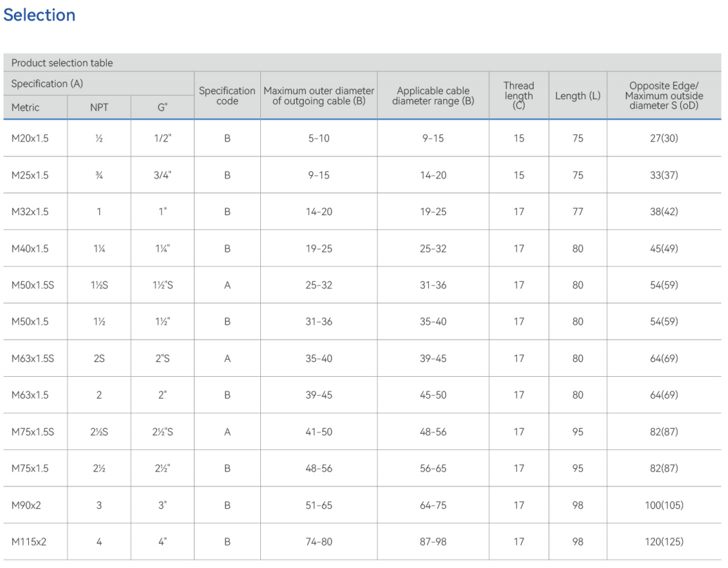Click the Specification code column header

227,96
